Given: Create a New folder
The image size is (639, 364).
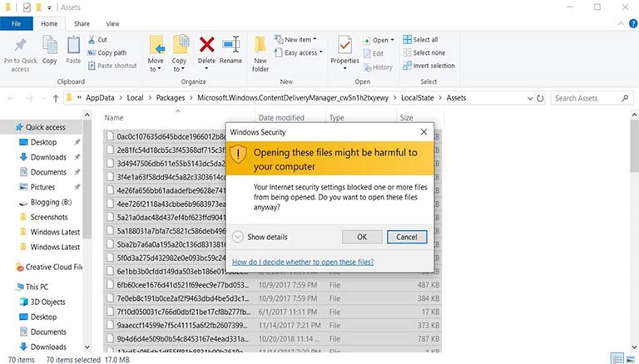Looking at the screenshot, I should [260, 55].
